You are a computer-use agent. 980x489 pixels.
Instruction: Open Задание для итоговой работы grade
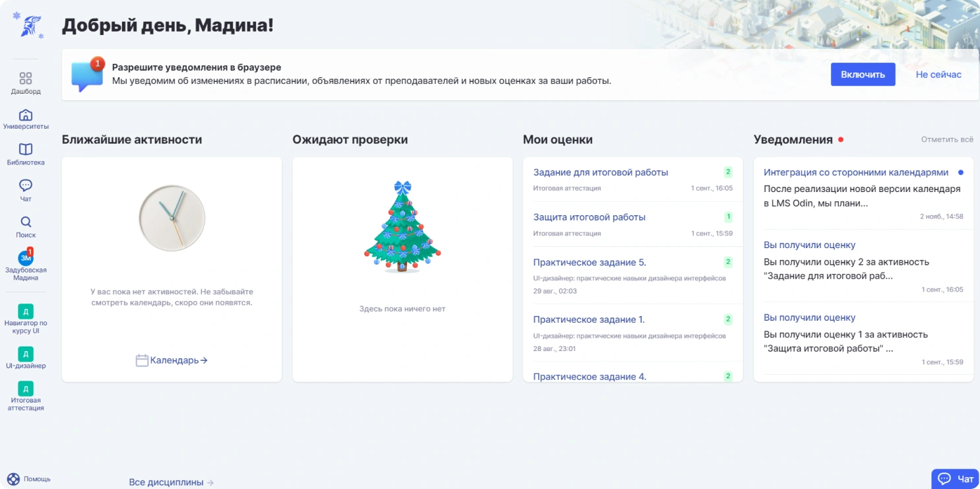[601, 172]
